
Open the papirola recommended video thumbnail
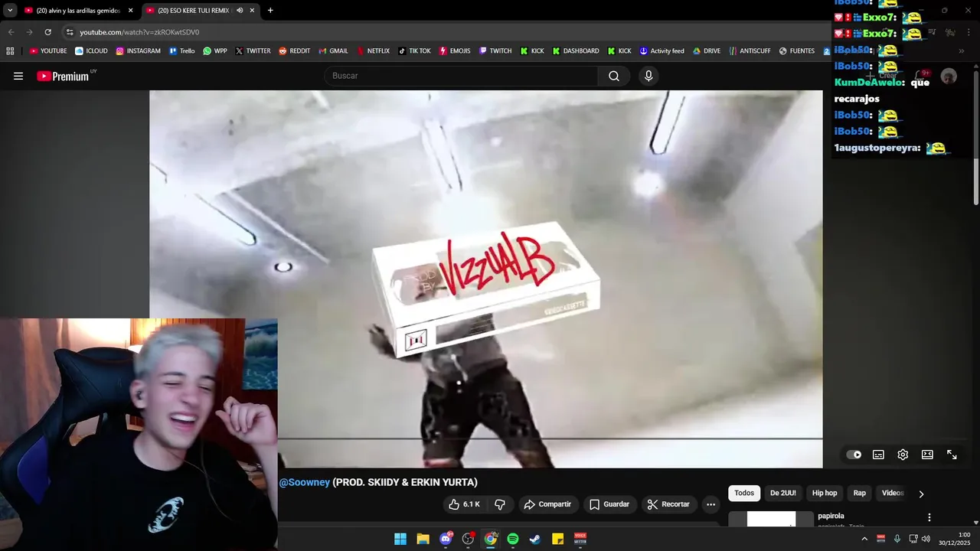pyautogui.click(x=771, y=519)
